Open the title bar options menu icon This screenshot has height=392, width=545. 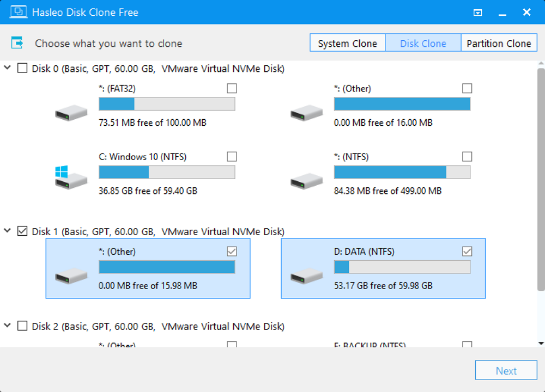(478, 12)
